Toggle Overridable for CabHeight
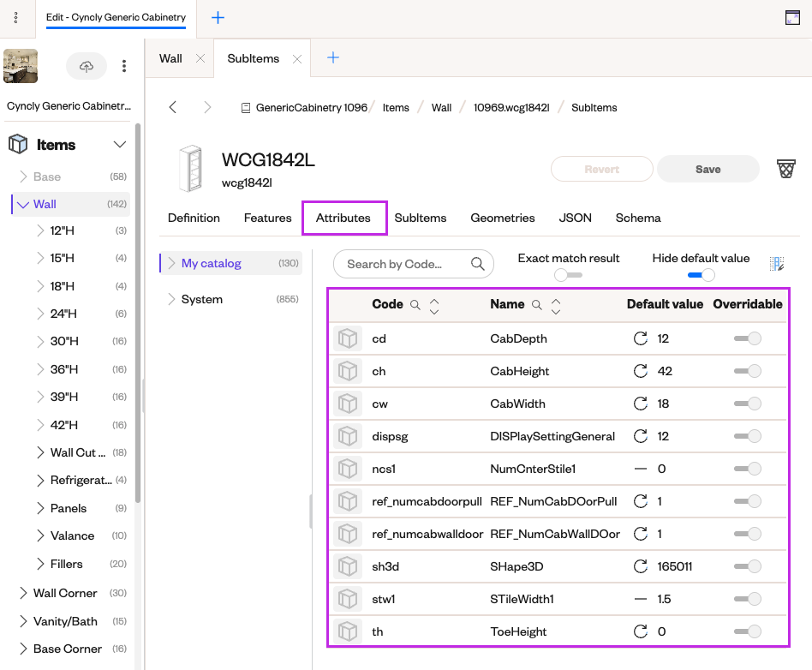This screenshot has width=812, height=670. (747, 371)
